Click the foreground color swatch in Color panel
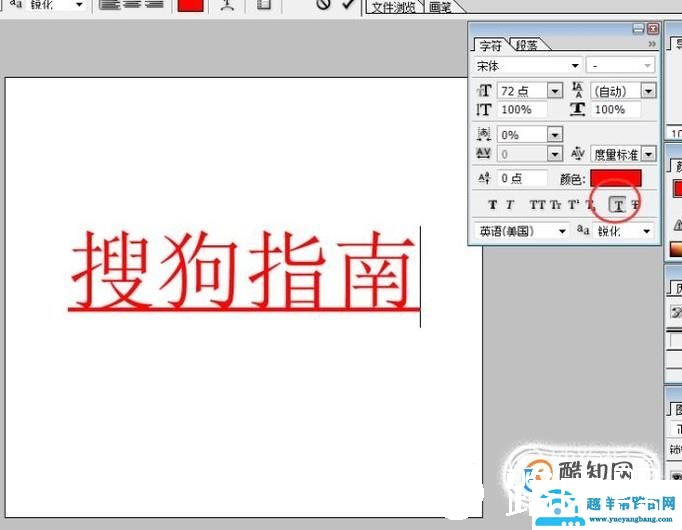 677,189
